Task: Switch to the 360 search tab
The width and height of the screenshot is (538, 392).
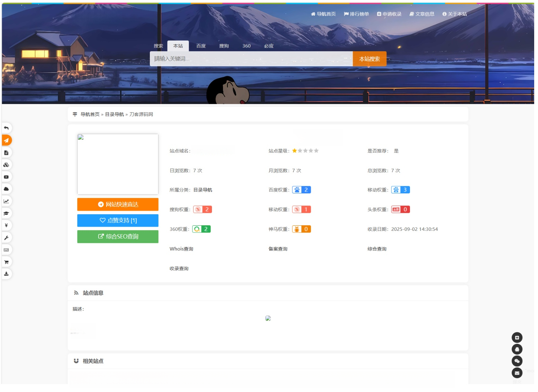Action: coord(246,45)
